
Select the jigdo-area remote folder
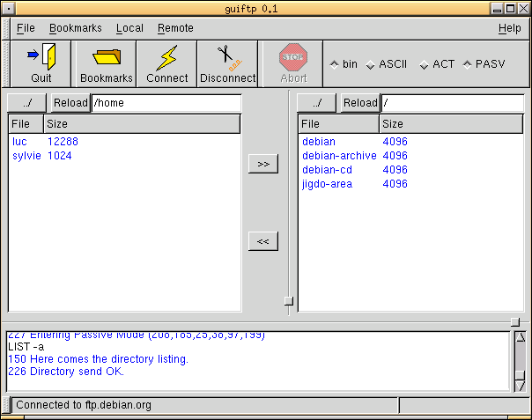(327, 184)
